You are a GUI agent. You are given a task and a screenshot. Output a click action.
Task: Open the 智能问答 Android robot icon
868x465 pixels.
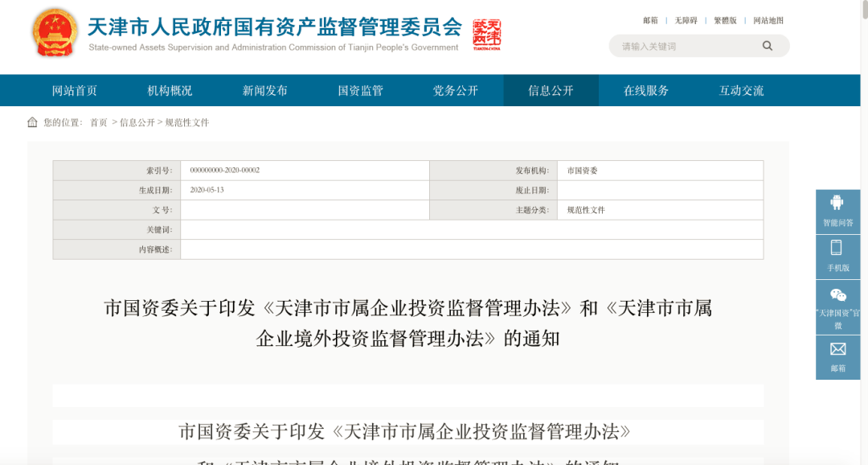tap(837, 204)
